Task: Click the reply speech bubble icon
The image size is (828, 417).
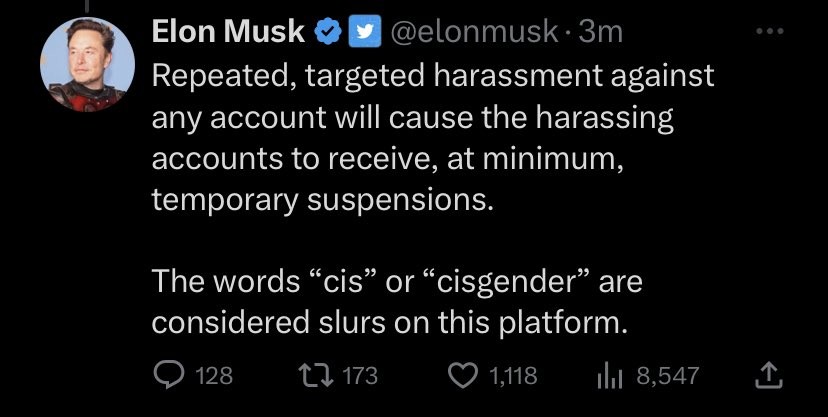Action: pos(168,375)
